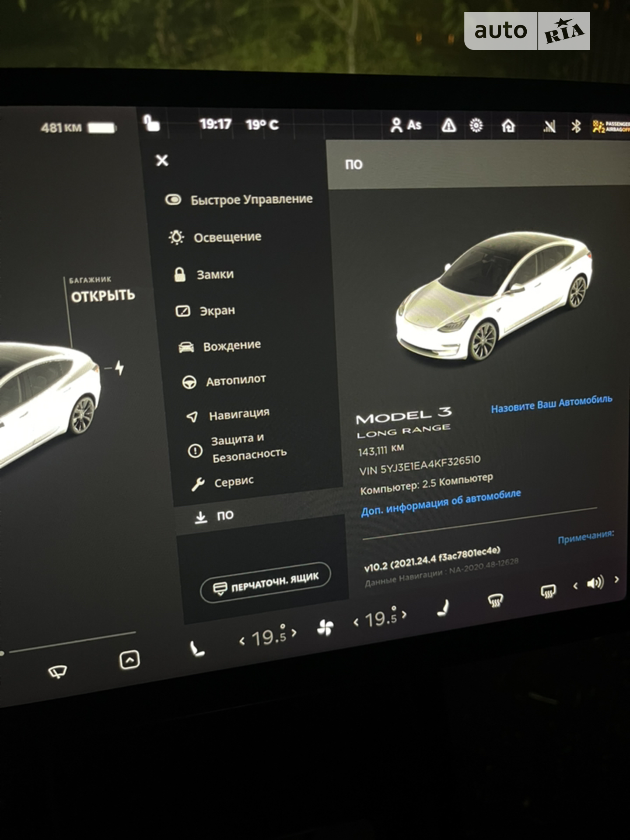Tap the cellular signal icon
This screenshot has height=840, width=630.
coord(549,127)
